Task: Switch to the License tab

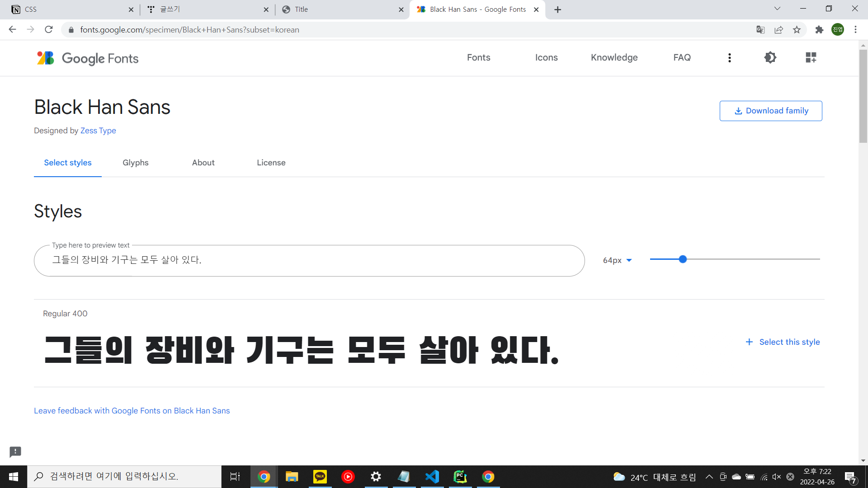Action: click(x=271, y=163)
